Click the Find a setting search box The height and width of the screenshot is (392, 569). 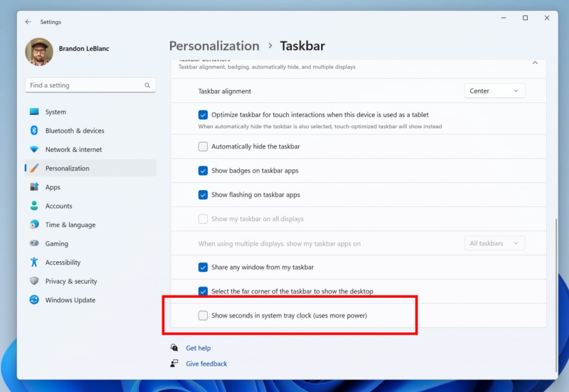pyautogui.click(x=85, y=85)
